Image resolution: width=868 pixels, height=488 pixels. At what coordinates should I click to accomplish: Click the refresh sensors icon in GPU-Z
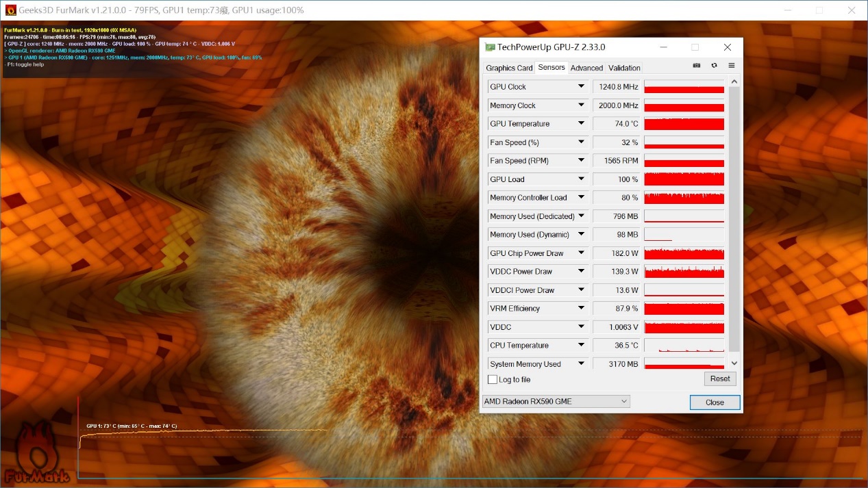[x=714, y=66]
